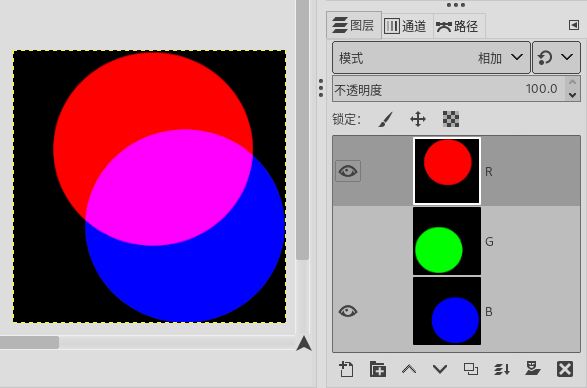Merge the layer down
The width and height of the screenshot is (587, 388).
[x=502, y=369]
